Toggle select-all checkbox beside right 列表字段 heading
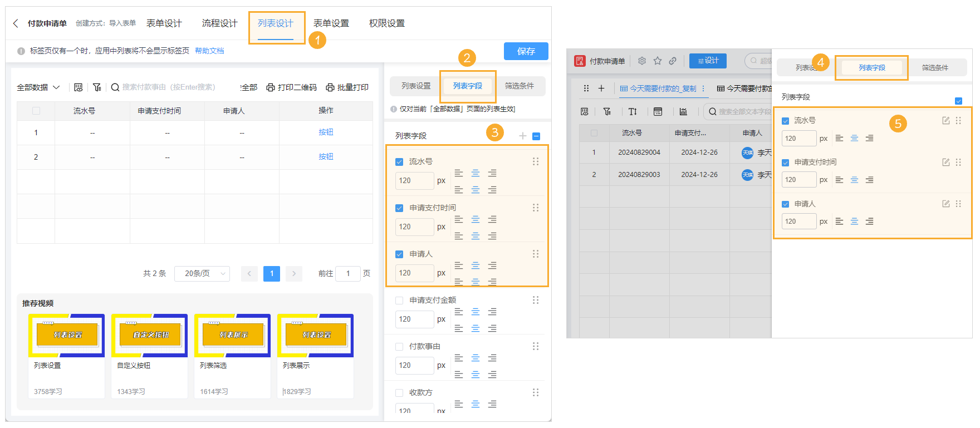 tap(958, 101)
